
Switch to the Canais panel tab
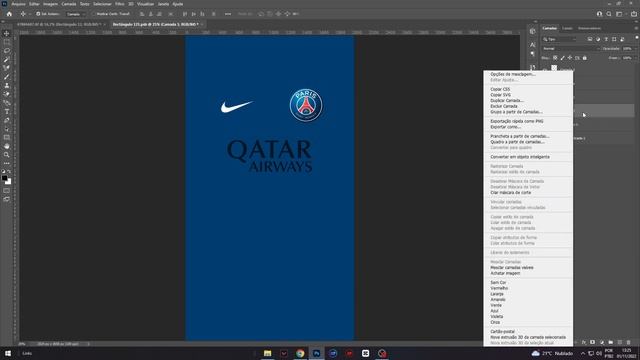[567, 28]
